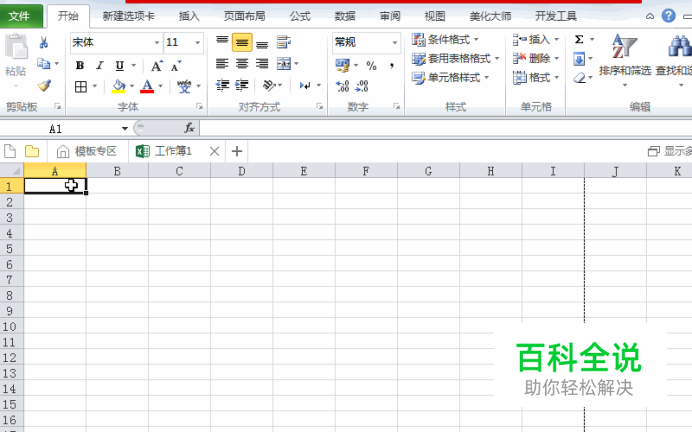The width and height of the screenshot is (692, 432).
Task: Switch to 公式 ribbon tab
Action: [x=300, y=16]
